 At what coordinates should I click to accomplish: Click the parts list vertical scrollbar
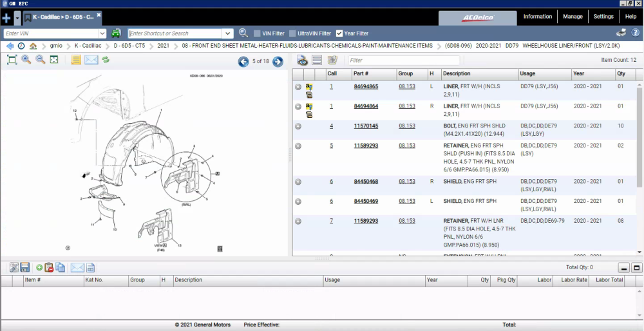[x=639, y=137]
